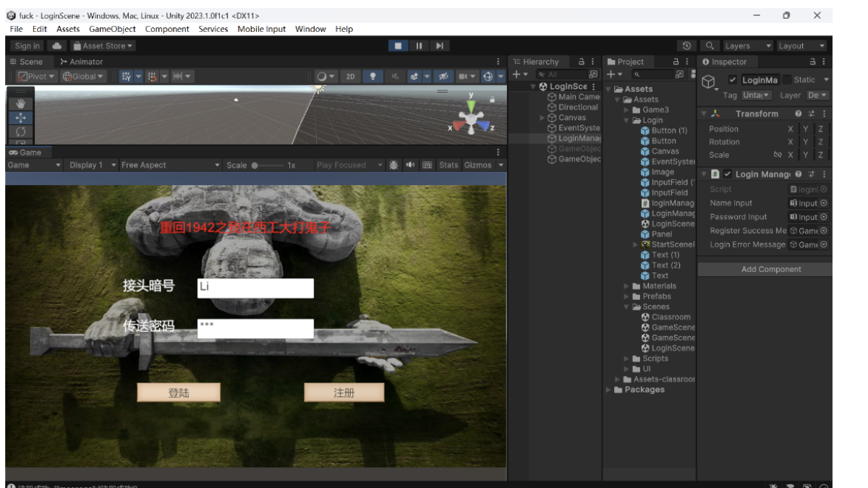Collapse the Login folder in Project
868x488 pixels.
tap(626, 121)
